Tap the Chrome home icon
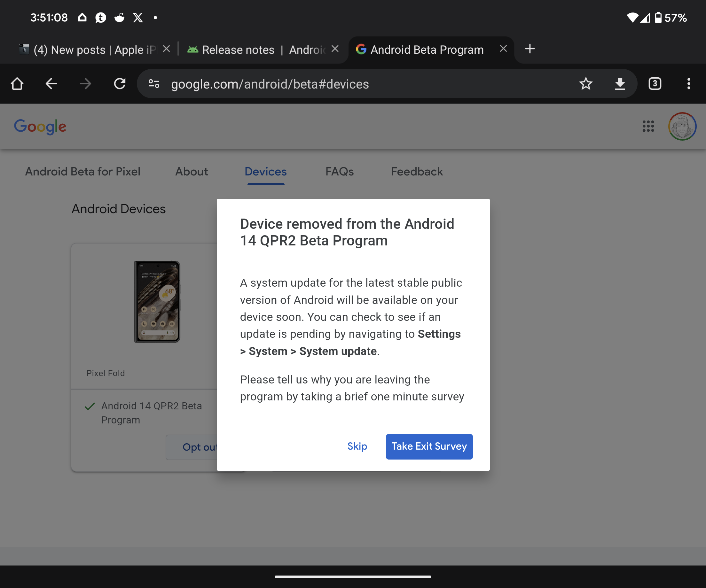The image size is (706, 588). (17, 84)
